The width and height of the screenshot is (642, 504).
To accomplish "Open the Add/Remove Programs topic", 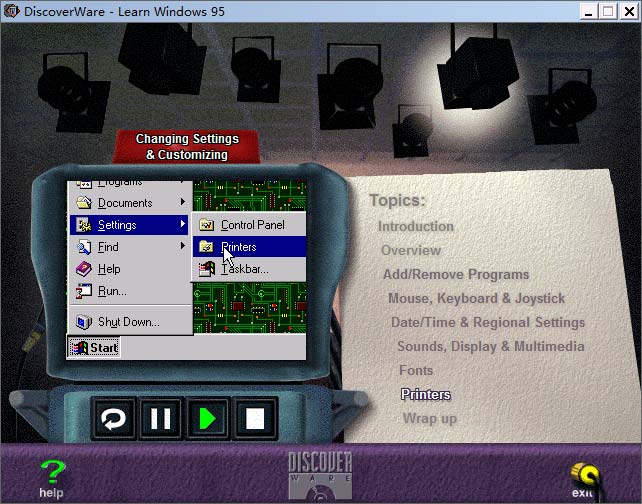I will (x=456, y=274).
